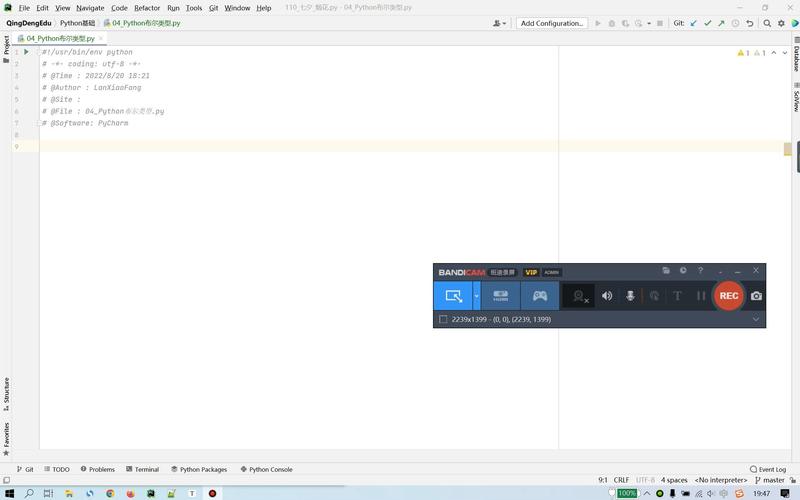Click the gutter run arrow on line 1
Viewport: 800px width, 500px height.
pyautogui.click(x=26, y=52)
